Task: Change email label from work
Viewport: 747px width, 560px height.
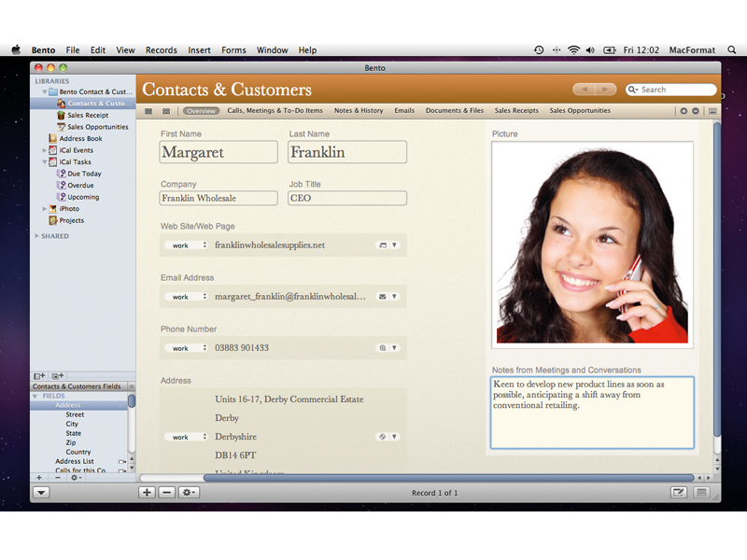Action: click(x=186, y=297)
